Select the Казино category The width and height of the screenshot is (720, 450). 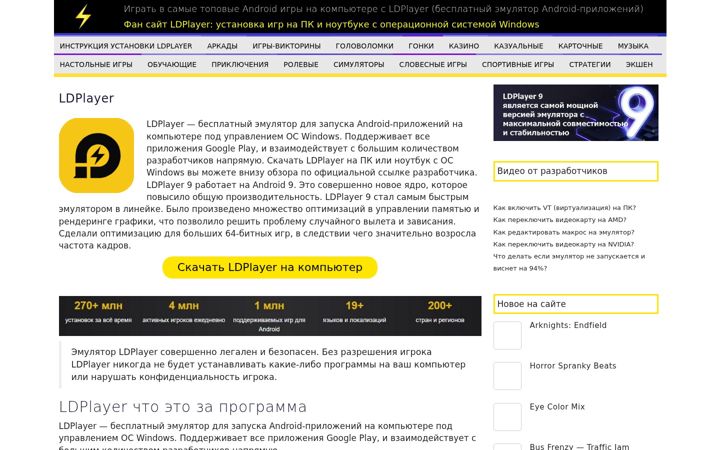[x=464, y=46]
